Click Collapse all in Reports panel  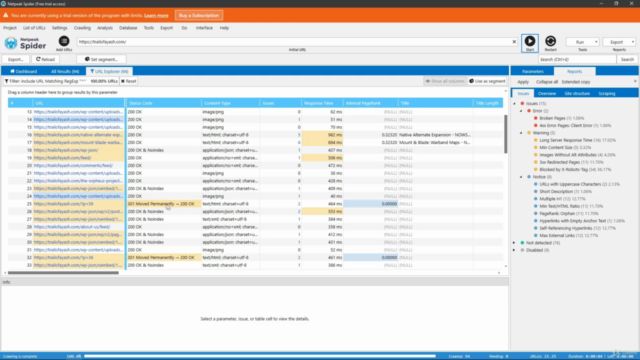point(547,82)
